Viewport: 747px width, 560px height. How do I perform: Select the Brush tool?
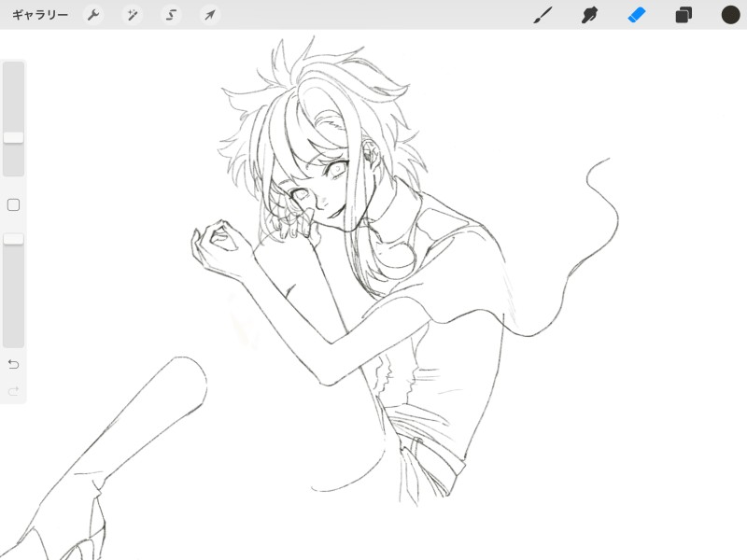click(543, 15)
